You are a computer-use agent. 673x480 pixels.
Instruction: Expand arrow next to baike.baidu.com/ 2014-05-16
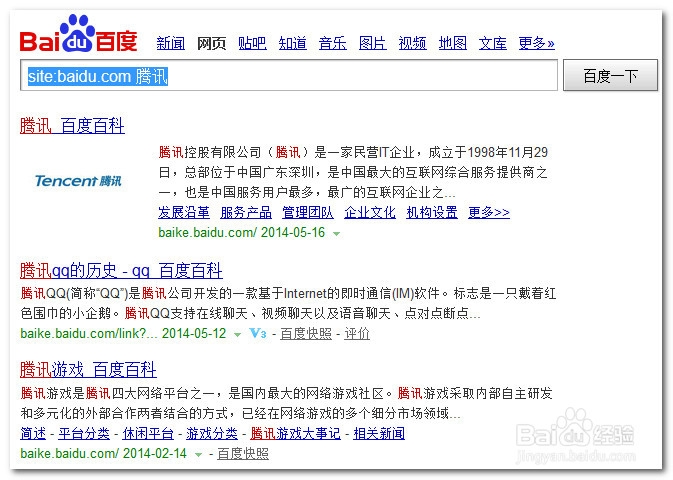(x=336, y=234)
